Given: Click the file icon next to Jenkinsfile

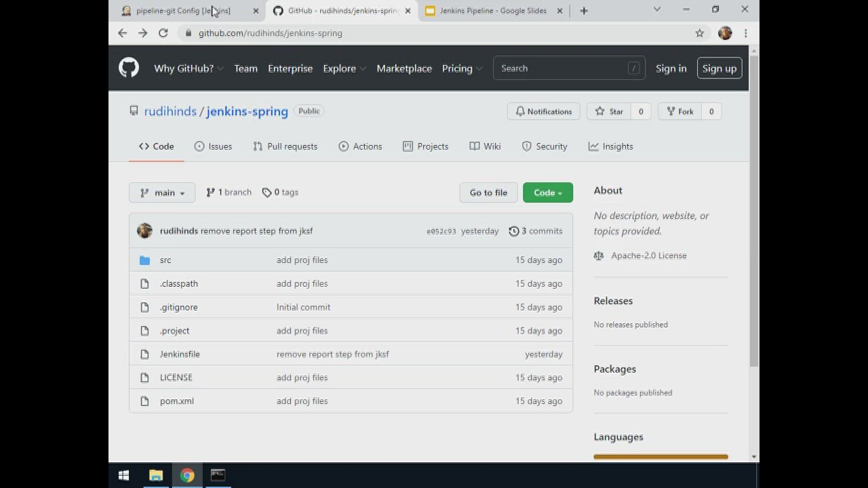Looking at the screenshot, I should [144, 354].
